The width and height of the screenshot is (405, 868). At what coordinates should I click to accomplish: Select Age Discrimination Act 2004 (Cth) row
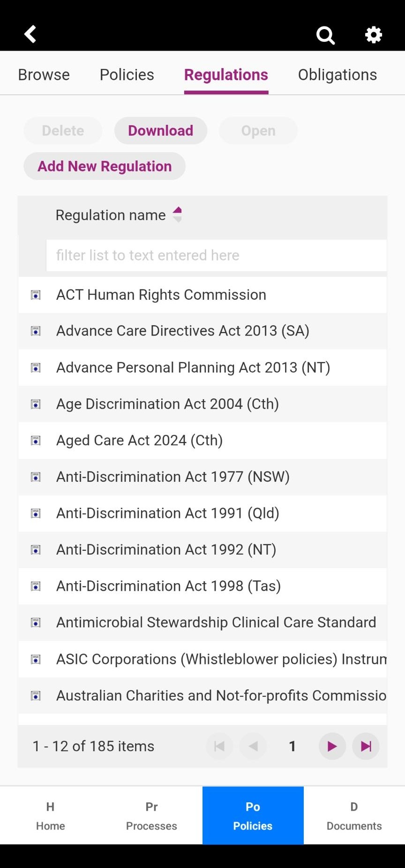(x=202, y=404)
